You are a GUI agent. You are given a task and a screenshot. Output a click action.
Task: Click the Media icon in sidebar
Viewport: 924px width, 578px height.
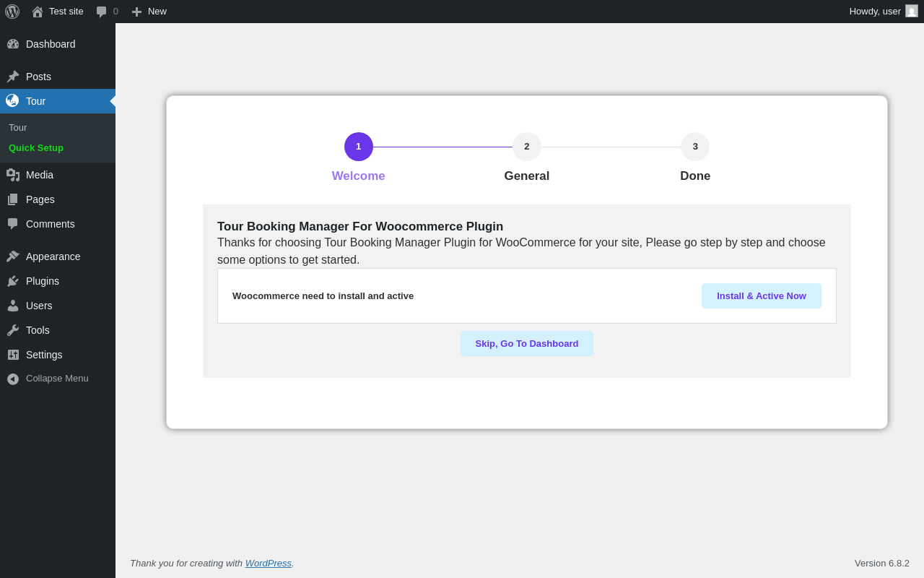pos(13,175)
